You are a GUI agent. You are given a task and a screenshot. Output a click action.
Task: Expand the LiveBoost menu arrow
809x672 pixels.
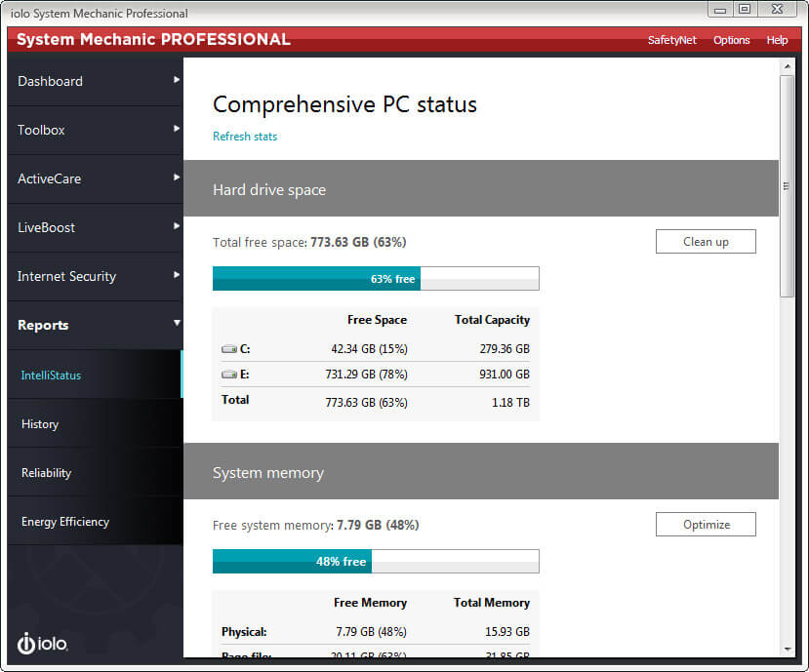point(177,226)
